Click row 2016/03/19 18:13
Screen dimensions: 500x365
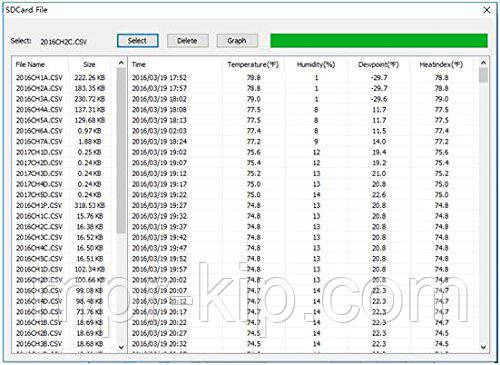pos(303,120)
